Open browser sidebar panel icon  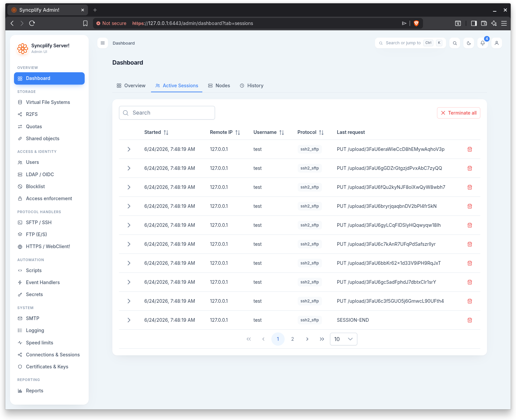pyautogui.click(x=474, y=23)
